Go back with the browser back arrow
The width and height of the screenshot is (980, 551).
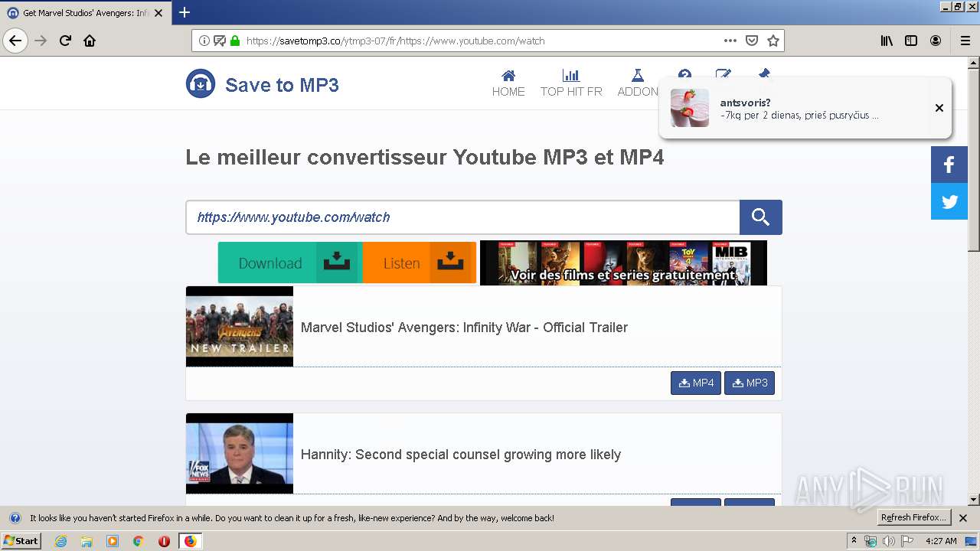15,41
